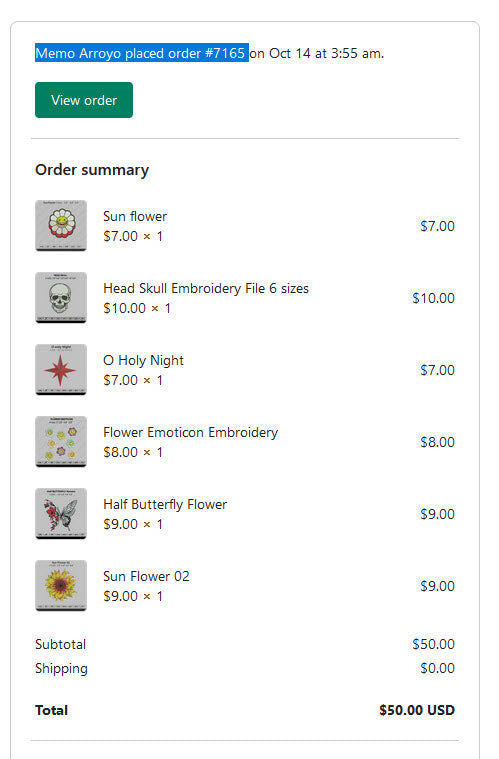The image size is (499, 759).
Task: Click the Half Butterfly Flower product name
Action: [165, 504]
